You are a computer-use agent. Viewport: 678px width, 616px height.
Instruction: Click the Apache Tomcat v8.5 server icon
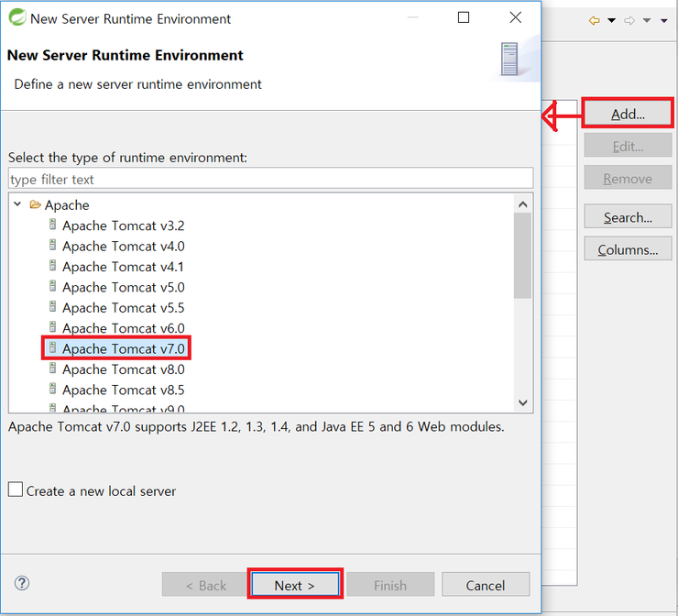(53, 390)
